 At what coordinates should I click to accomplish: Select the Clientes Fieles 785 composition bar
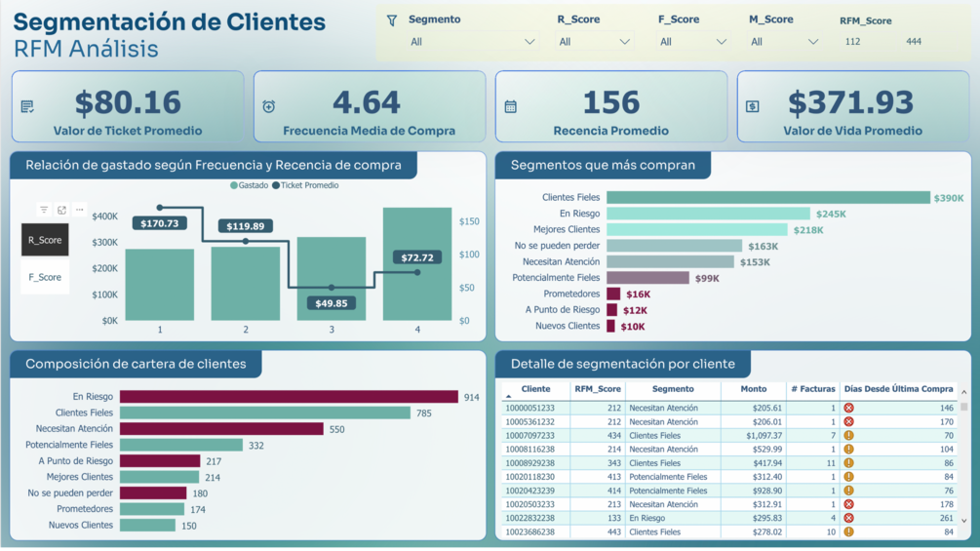265,413
